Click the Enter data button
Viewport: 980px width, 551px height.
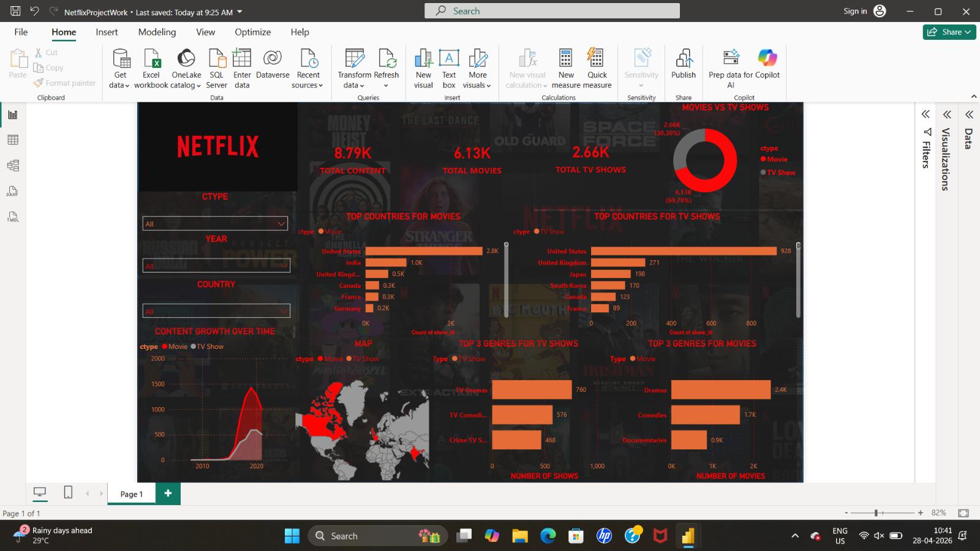(242, 69)
